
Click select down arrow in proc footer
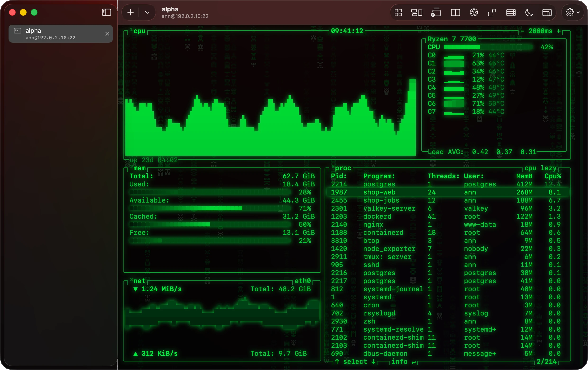click(x=373, y=361)
